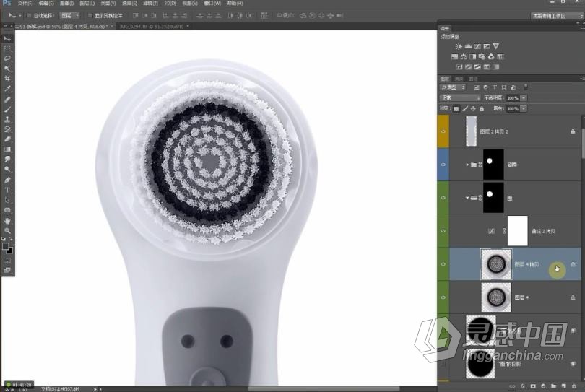Hide the layer below selected via eye

pyautogui.click(x=443, y=297)
